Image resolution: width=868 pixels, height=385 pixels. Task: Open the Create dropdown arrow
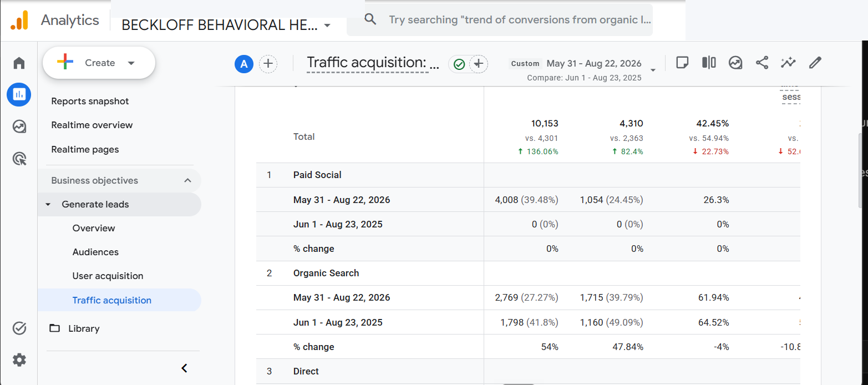131,63
